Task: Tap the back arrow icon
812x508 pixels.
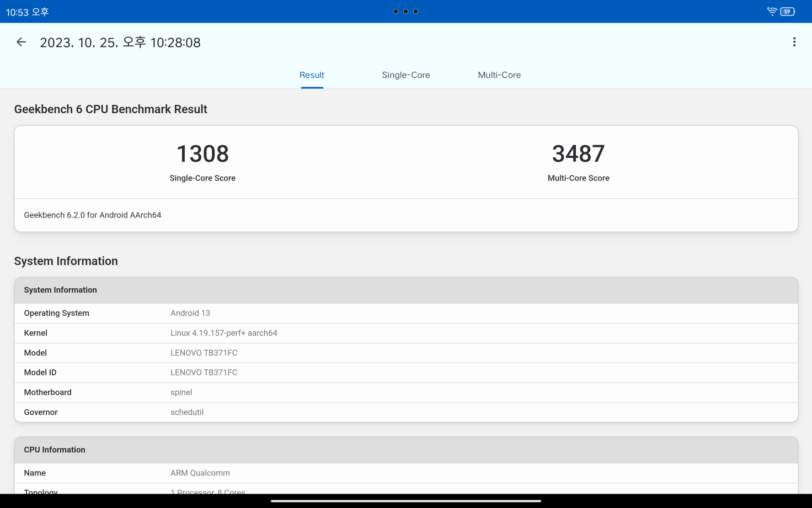Action: click(x=21, y=42)
